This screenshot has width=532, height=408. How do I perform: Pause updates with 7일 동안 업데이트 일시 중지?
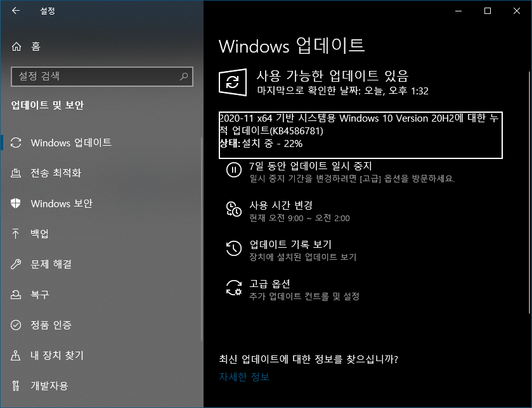coord(311,166)
